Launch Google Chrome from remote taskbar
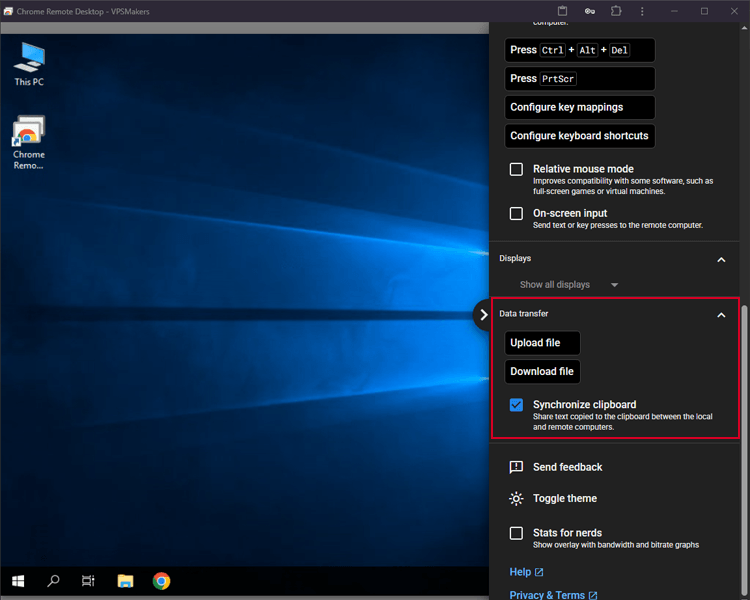750x600 pixels. click(161, 581)
